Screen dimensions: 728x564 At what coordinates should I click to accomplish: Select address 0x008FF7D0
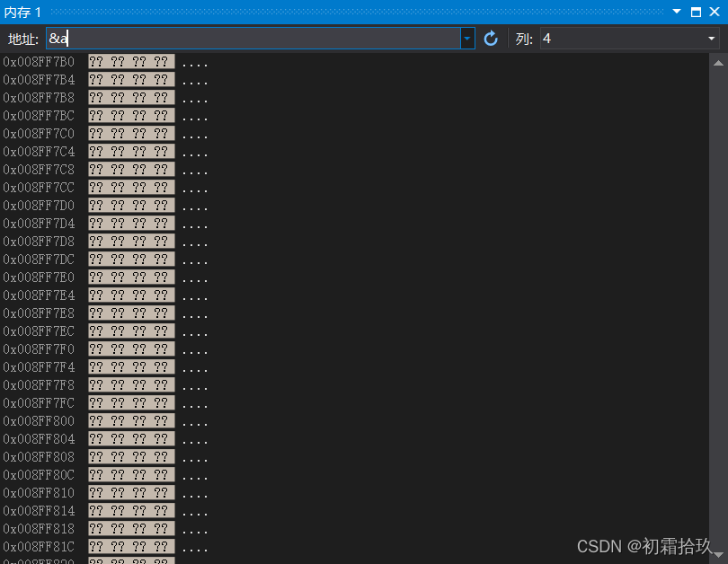click(39, 206)
